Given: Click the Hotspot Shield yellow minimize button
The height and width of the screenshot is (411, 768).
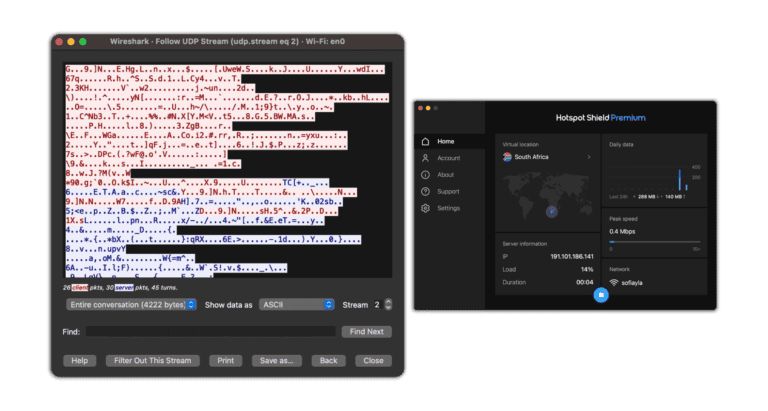Looking at the screenshot, I should coord(428,108).
